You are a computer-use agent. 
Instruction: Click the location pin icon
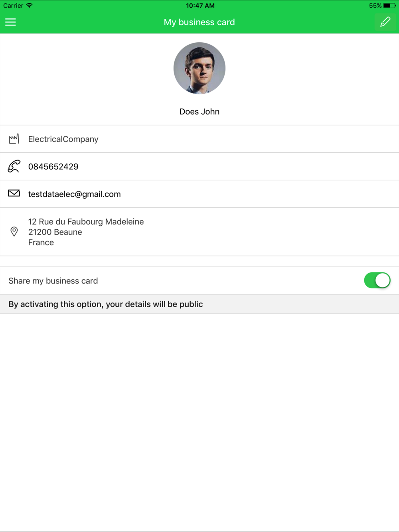point(14,232)
